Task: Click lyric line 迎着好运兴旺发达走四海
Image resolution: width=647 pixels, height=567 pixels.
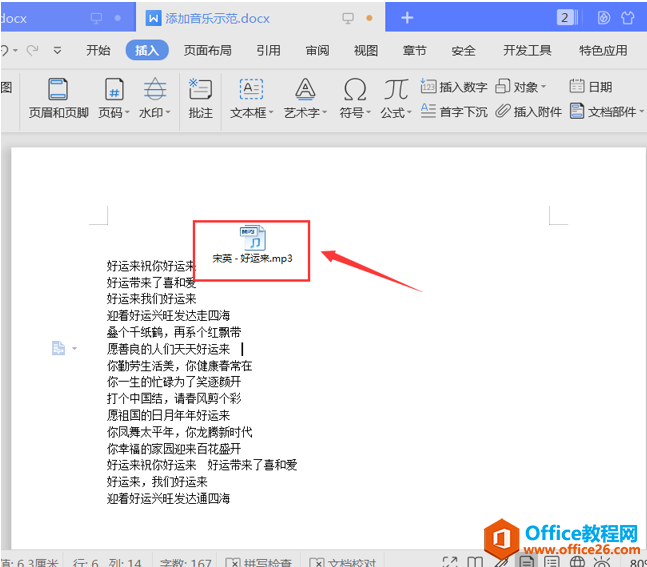Action: click(168, 315)
